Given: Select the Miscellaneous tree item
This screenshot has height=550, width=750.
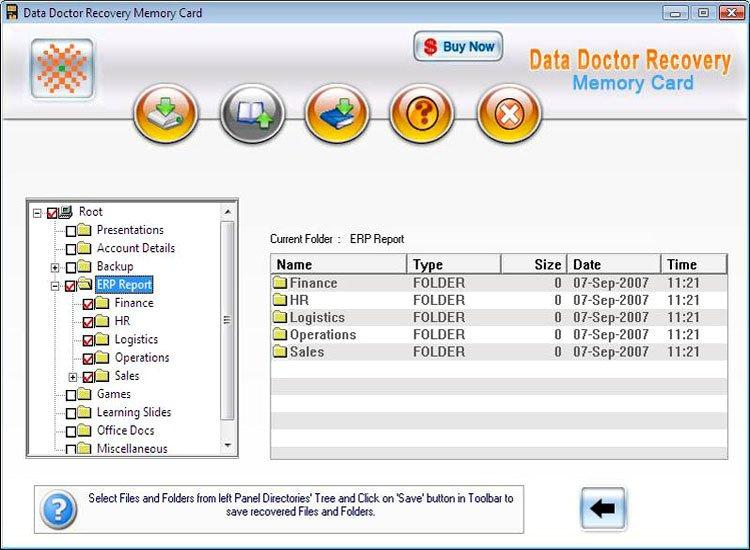Looking at the screenshot, I should [132, 448].
